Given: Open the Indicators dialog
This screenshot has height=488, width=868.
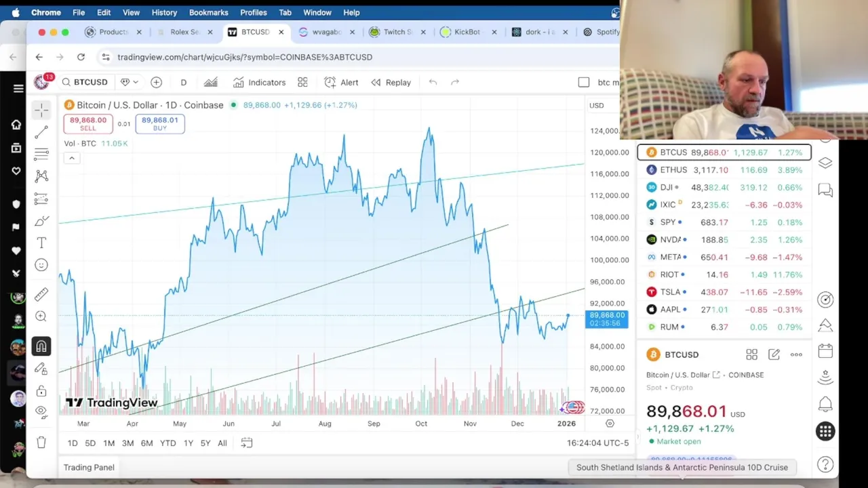Looking at the screenshot, I should (259, 82).
